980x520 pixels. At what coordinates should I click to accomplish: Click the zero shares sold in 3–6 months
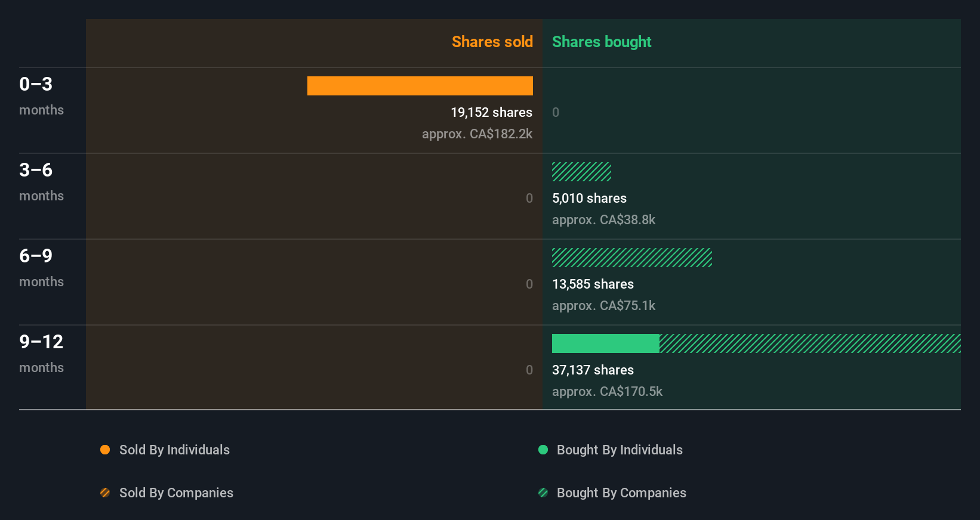tap(529, 198)
